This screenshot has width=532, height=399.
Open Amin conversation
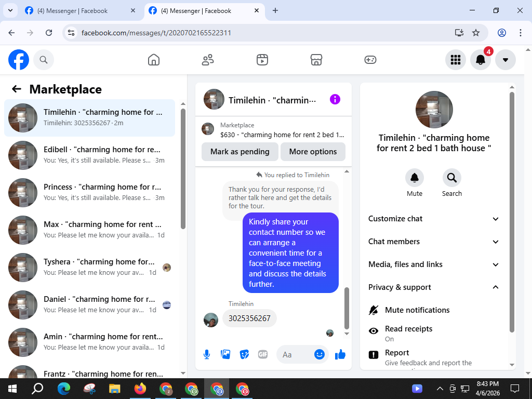point(89,342)
